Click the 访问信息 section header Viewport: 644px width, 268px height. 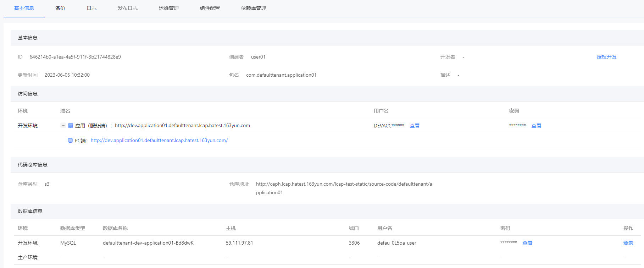click(28, 94)
